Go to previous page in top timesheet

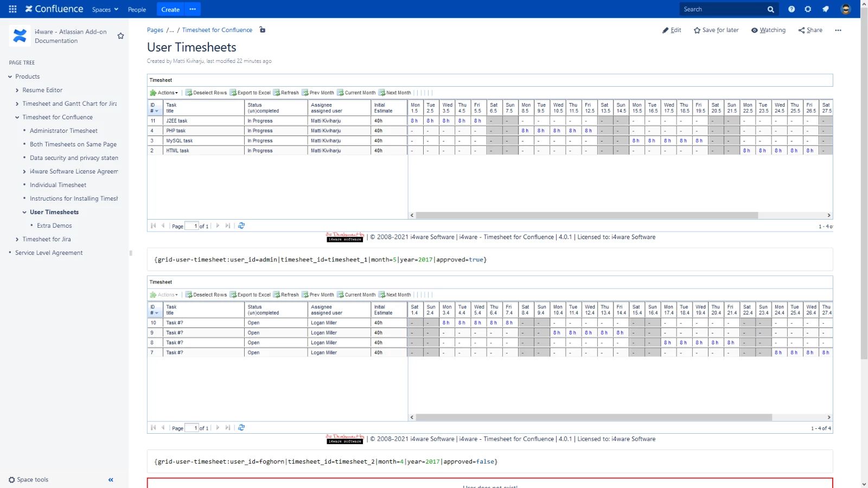coord(163,226)
